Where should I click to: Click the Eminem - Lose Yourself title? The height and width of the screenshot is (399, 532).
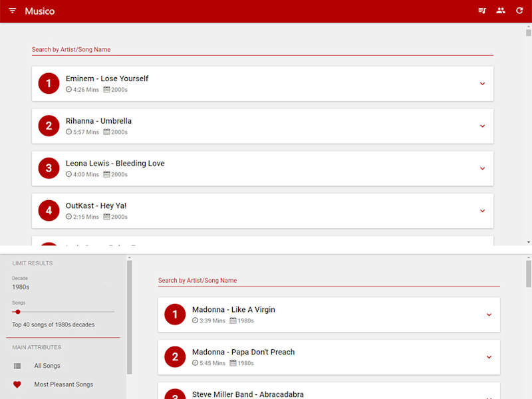(x=107, y=78)
